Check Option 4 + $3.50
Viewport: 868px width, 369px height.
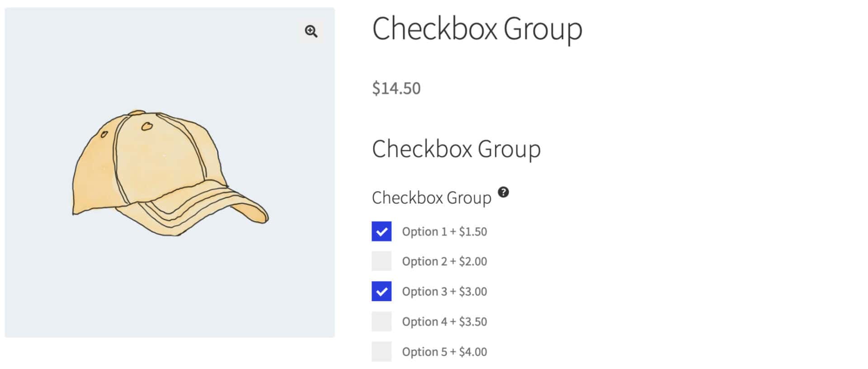click(x=382, y=322)
